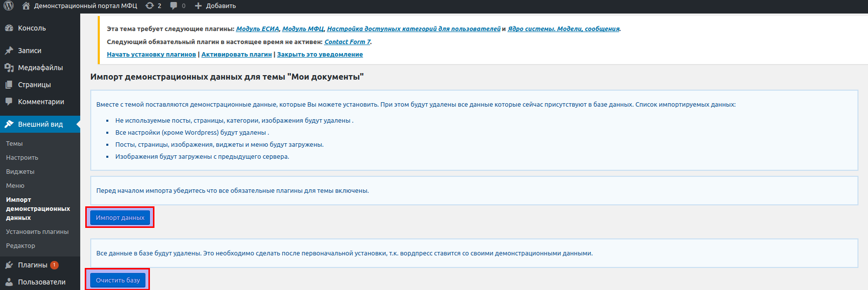Click the Очистить базу button

click(x=118, y=280)
